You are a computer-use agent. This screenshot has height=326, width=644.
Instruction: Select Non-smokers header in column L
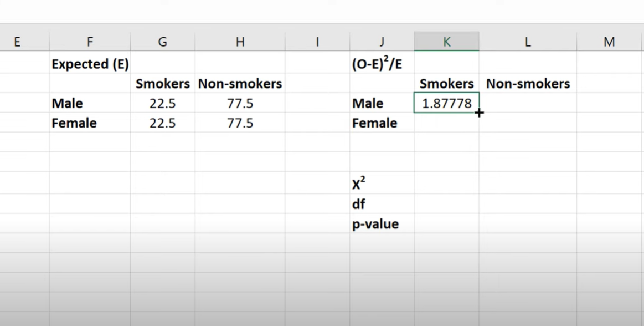click(x=527, y=84)
